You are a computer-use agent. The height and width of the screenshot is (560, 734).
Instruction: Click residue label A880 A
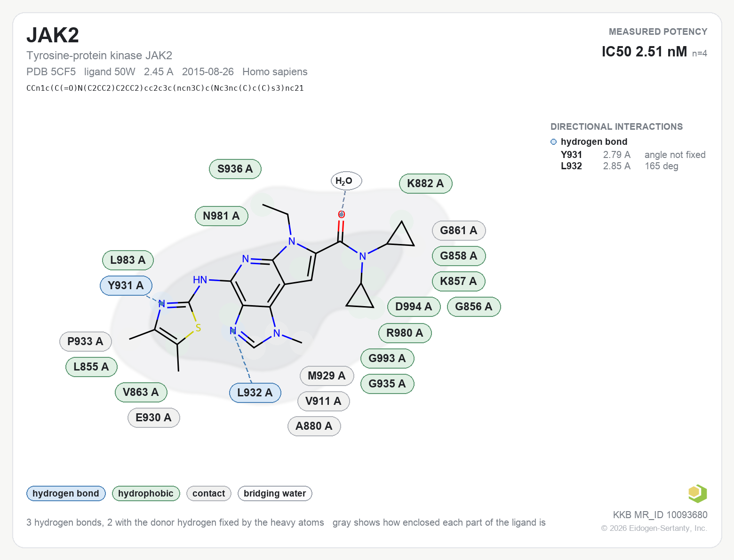pyautogui.click(x=314, y=426)
